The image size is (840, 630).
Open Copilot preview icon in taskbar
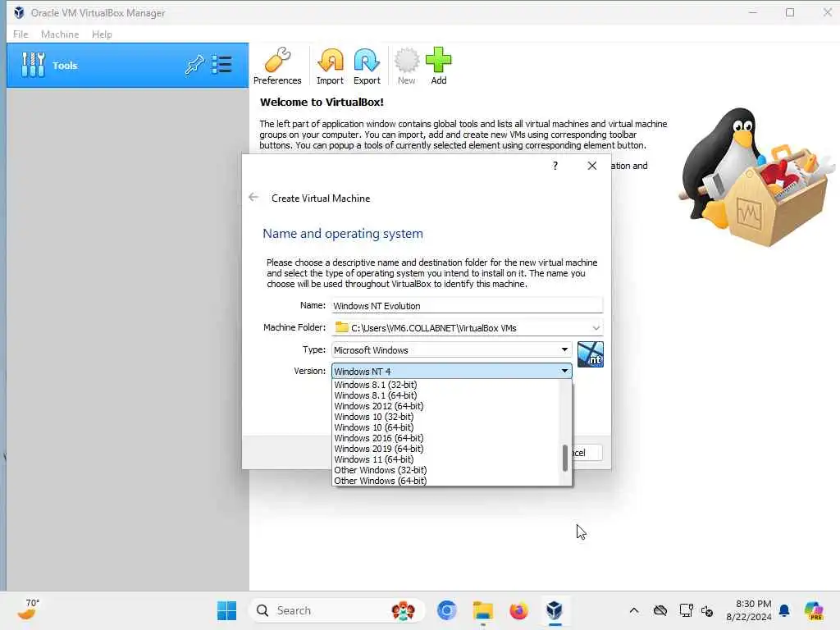[814, 610]
